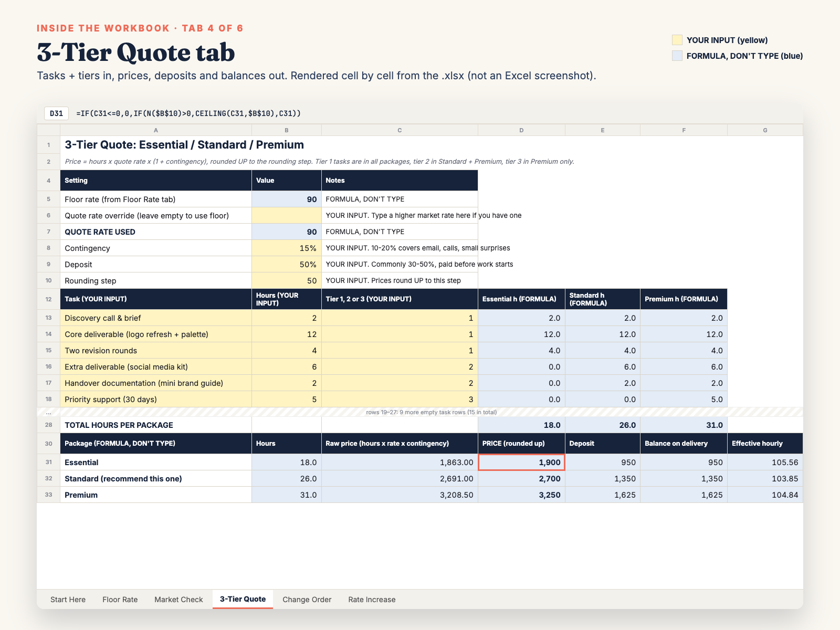Go to the Change Order tab
This screenshot has height=630, width=840.
coord(307,599)
